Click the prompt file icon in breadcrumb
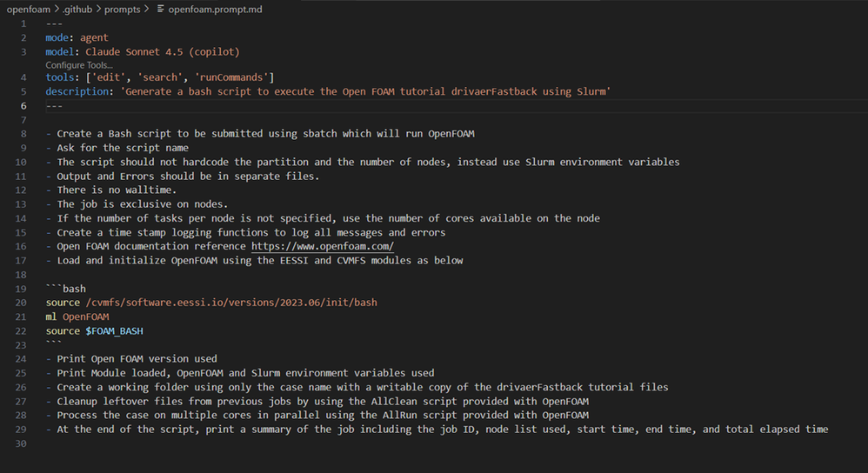Screen dimensions: 868x473 pyautogui.click(x=162, y=9)
